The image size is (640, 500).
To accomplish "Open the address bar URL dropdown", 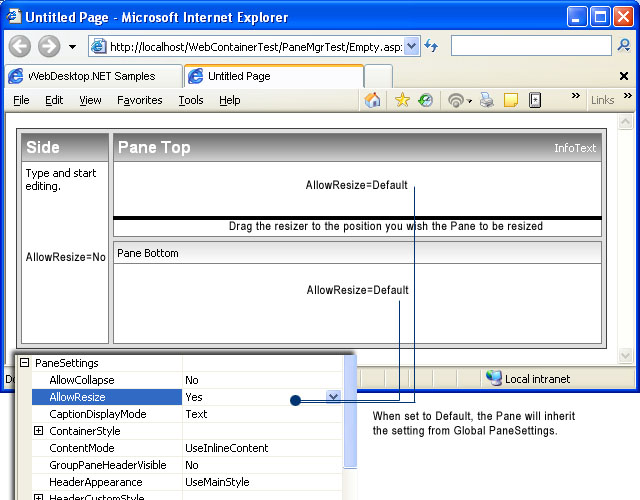I will tap(412, 46).
